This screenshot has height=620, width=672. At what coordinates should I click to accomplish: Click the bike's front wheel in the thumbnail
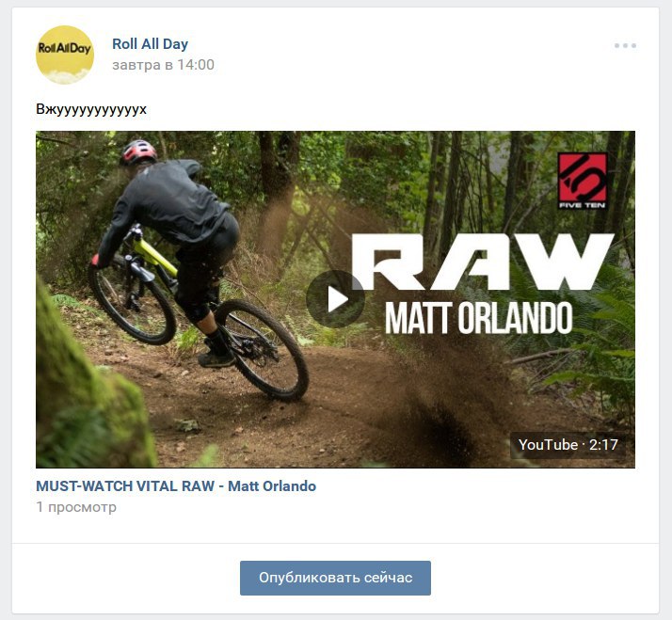coord(132,300)
